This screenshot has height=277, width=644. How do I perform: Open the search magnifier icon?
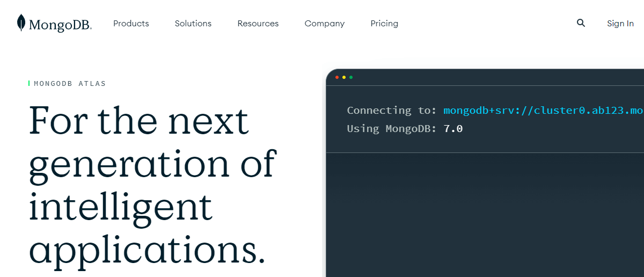[581, 23]
